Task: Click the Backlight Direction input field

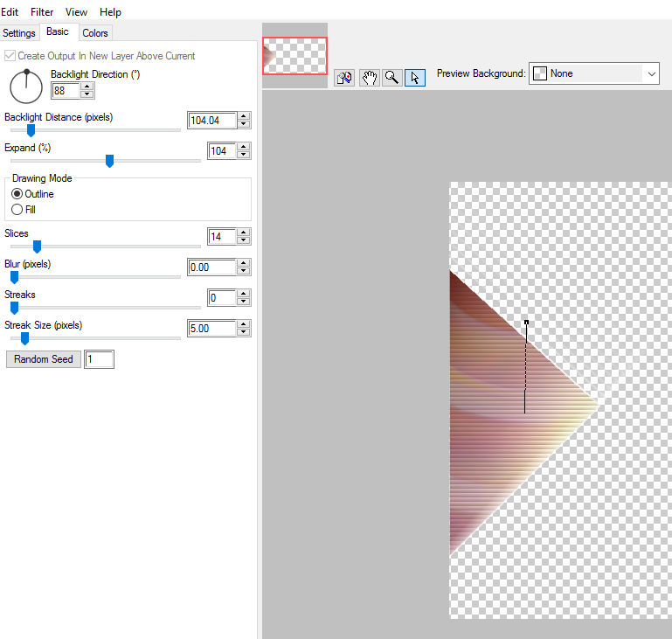Action: pos(66,91)
